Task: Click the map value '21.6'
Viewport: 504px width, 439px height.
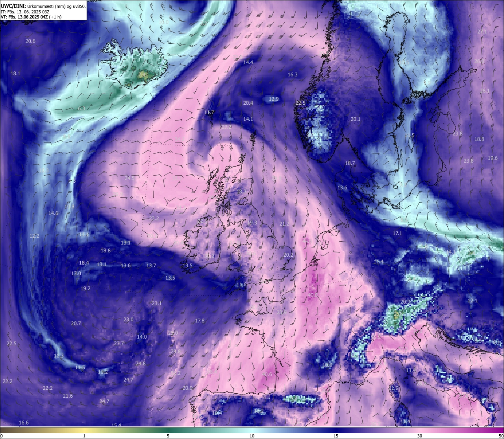Action: tap(68, 396)
